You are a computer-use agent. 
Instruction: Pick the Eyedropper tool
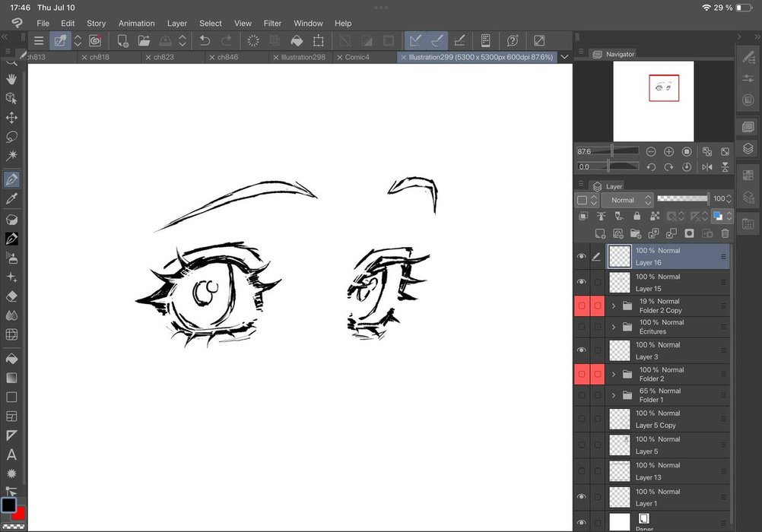(x=11, y=199)
